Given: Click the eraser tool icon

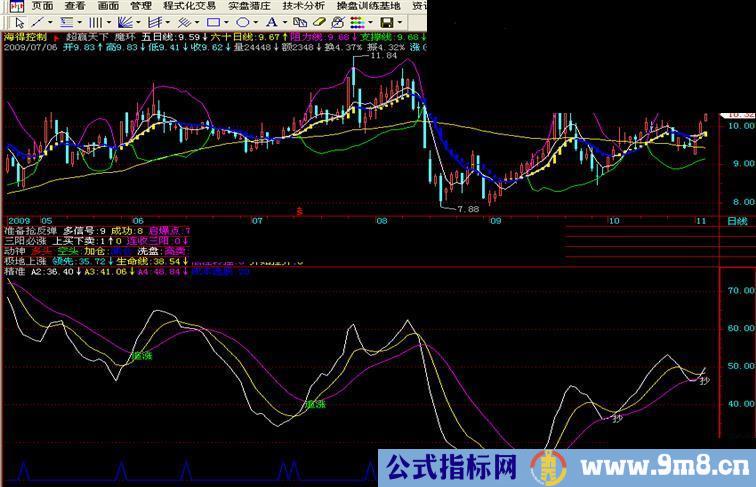Looking at the screenshot, I should click(x=319, y=21).
